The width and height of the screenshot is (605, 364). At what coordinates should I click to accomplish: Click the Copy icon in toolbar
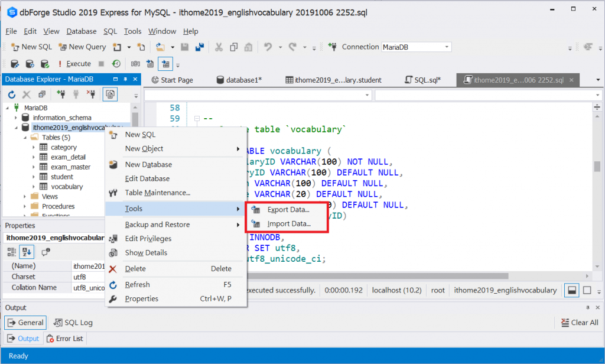coord(233,47)
